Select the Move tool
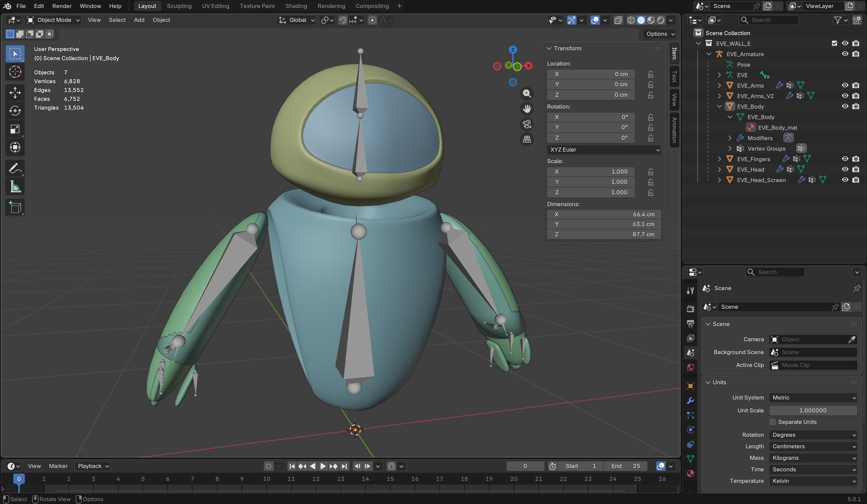 pos(15,92)
